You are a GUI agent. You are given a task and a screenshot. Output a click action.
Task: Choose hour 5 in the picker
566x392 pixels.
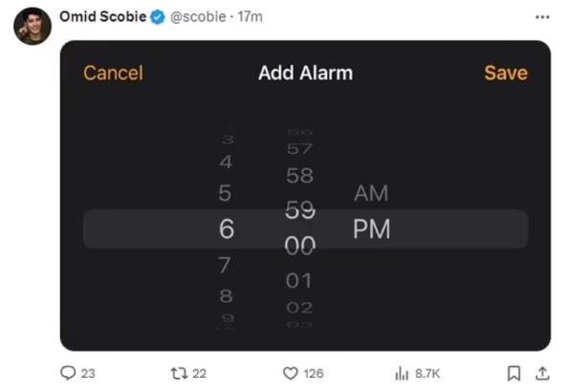tap(225, 193)
